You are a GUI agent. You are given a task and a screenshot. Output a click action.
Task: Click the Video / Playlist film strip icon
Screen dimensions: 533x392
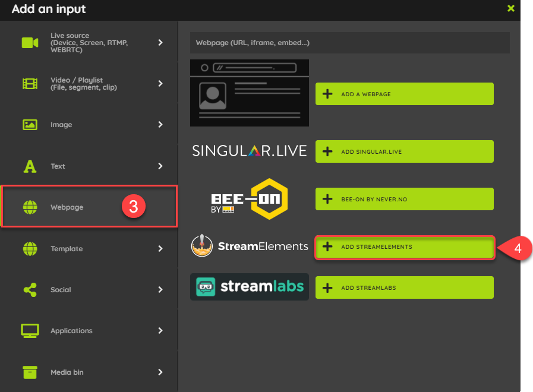pyautogui.click(x=30, y=84)
